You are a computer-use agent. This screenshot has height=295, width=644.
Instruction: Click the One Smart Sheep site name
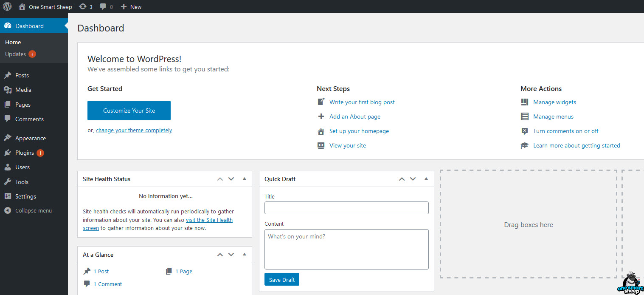(51, 7)
